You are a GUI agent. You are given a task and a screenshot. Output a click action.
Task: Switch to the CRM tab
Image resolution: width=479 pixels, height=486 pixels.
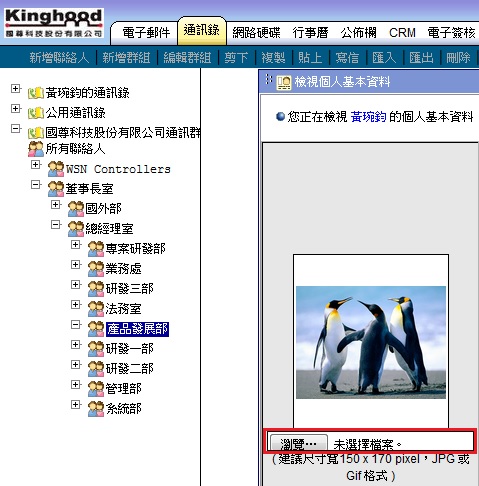click(402, 33)
